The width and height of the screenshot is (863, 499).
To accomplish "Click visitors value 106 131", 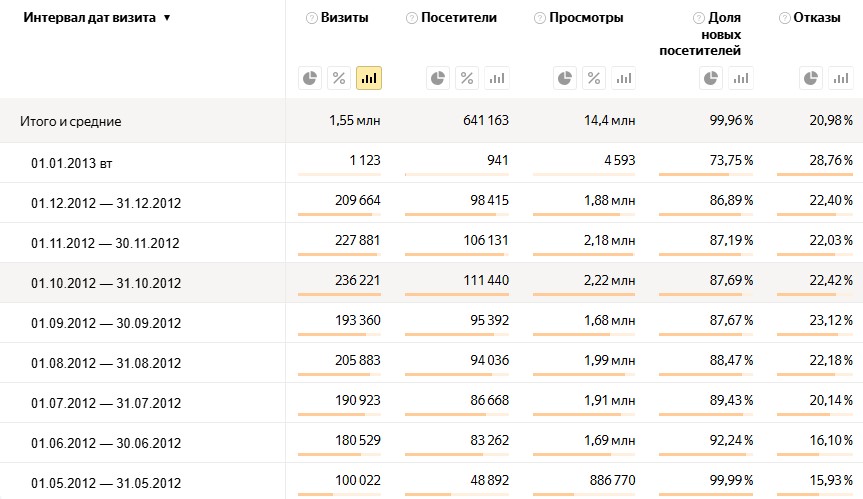I will pyautogui.click(x=486, y=240).
